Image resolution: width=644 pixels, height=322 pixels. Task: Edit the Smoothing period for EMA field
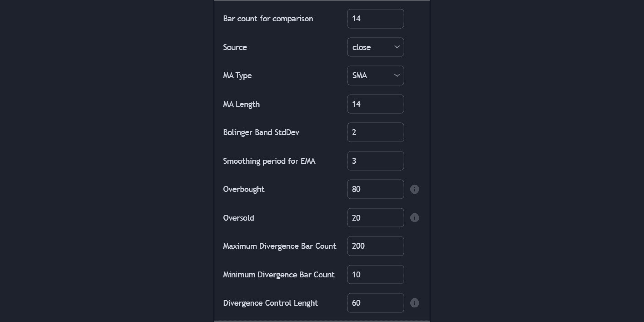[375, 161]
